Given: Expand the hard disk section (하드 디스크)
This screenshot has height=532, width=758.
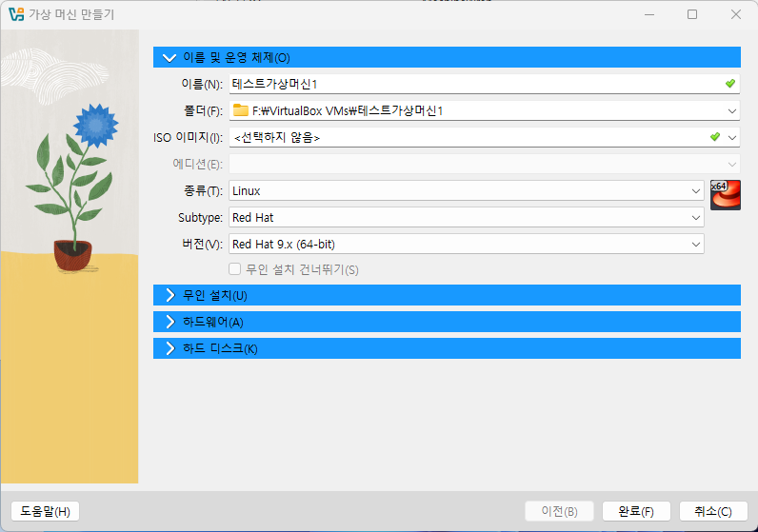Looking at the screenshot, I should pyautogui.click(x=447, y=348).
